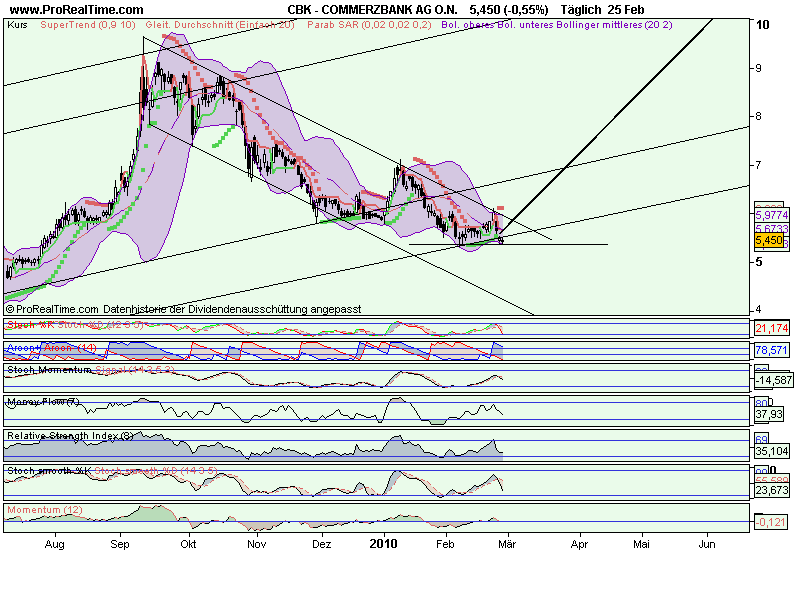Viewport: 800px width, 600px height.
Task: Click the 78,571 Aroon value box
Action: tap(772, 350)
